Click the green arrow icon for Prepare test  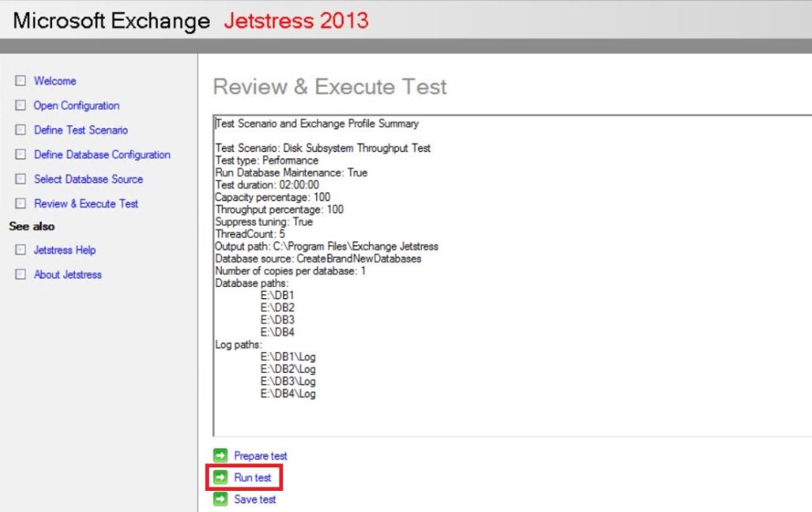[220, 456]
